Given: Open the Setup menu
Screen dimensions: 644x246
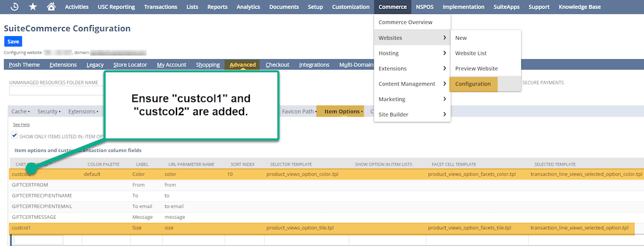Looking at the screenshot, I should [316, 7].
